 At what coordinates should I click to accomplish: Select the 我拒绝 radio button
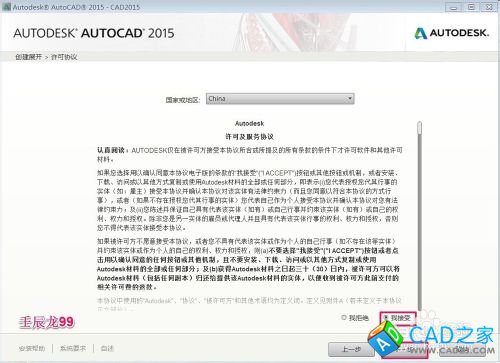click(344, 318)
